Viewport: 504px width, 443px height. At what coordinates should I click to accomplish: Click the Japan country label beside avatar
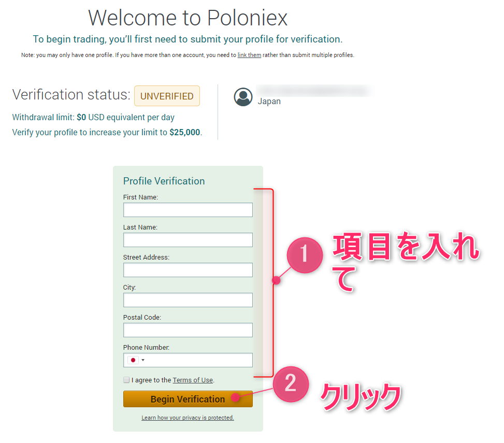[x=269, y=102]
